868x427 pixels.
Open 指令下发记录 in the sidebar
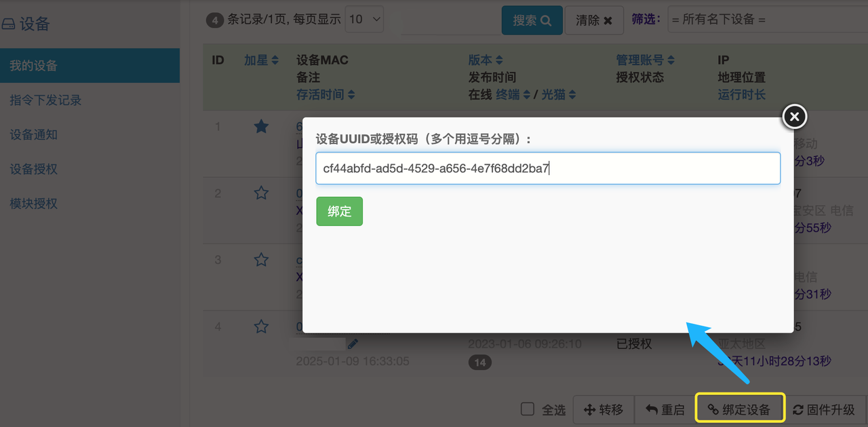pyautogui.click(x=45, y=100)
